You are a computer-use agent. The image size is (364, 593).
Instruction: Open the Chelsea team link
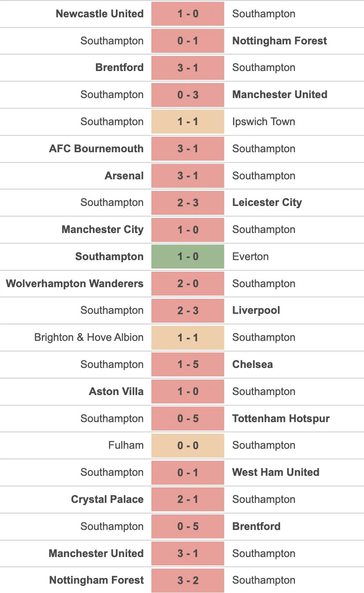click(x=252, y=364)
